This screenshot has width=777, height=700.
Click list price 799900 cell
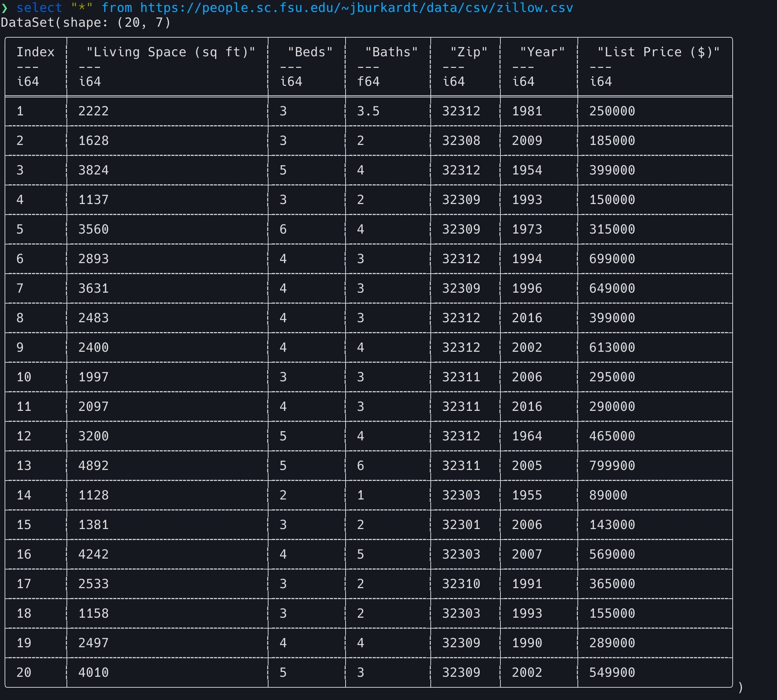tap(612, 466)
